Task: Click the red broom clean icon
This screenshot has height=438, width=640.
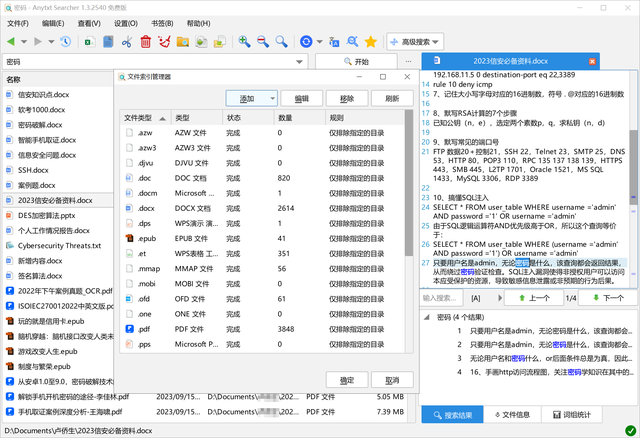Action: point(164,41)
